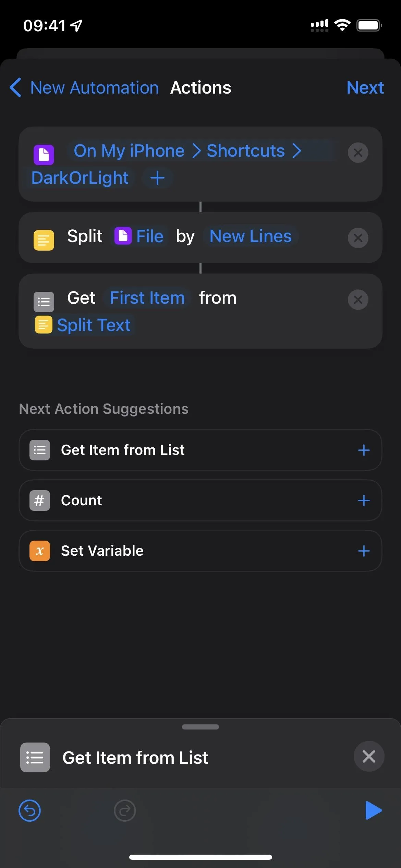Viewport: 401px width, 868px height.
Task: Remove the Get File action
Action: (358, 153)
